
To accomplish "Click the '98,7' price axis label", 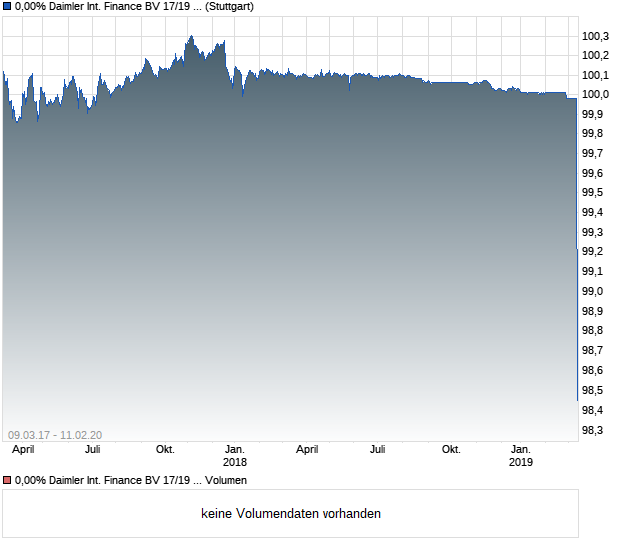I will point(592,350).
